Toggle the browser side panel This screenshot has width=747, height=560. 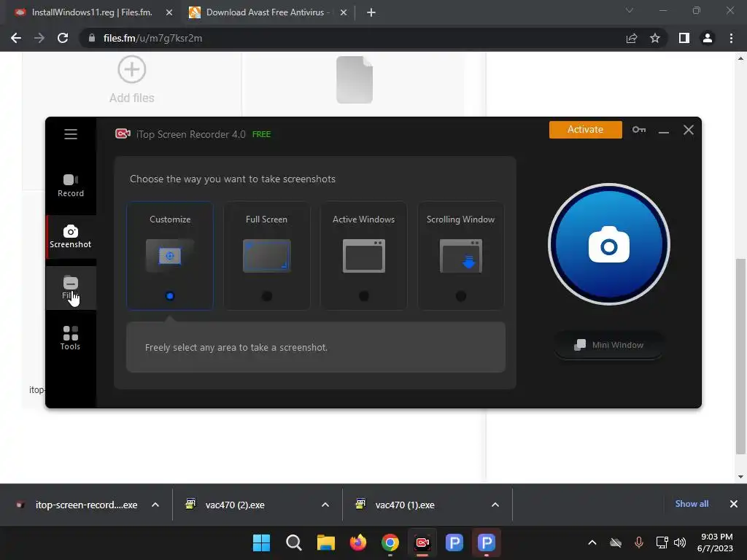point(684,38)
